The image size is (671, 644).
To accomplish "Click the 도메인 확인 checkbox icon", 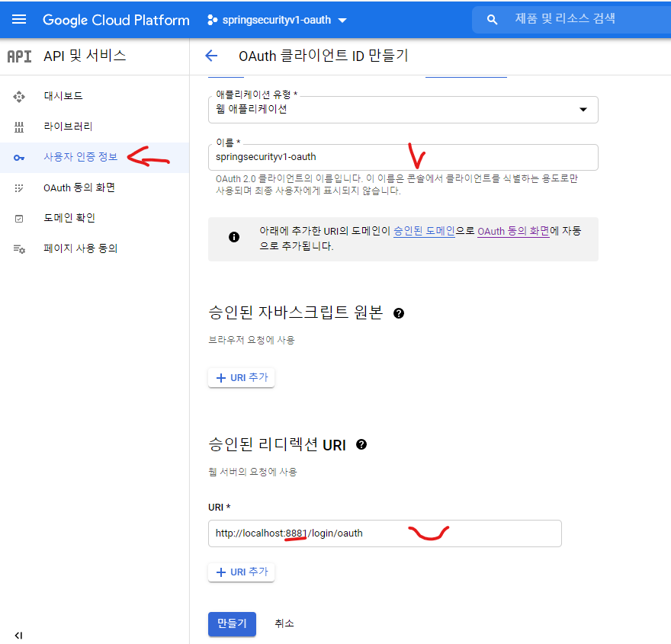I will pyautogui.click(x=19, y=219).
